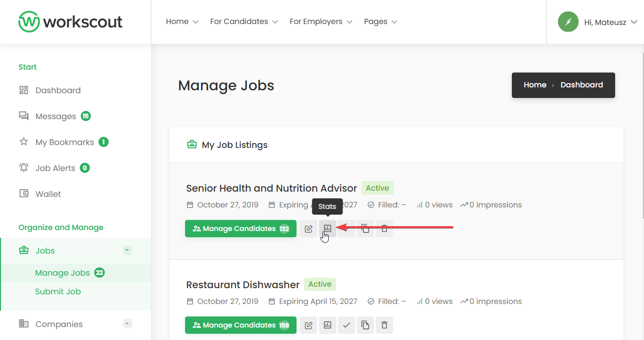Open the Submit Job sidebar link
Screen dimensions: 644x340
(x=58, y=291)
